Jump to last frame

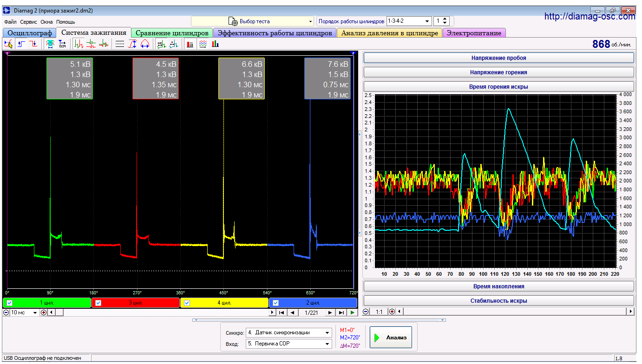point(341,312)
